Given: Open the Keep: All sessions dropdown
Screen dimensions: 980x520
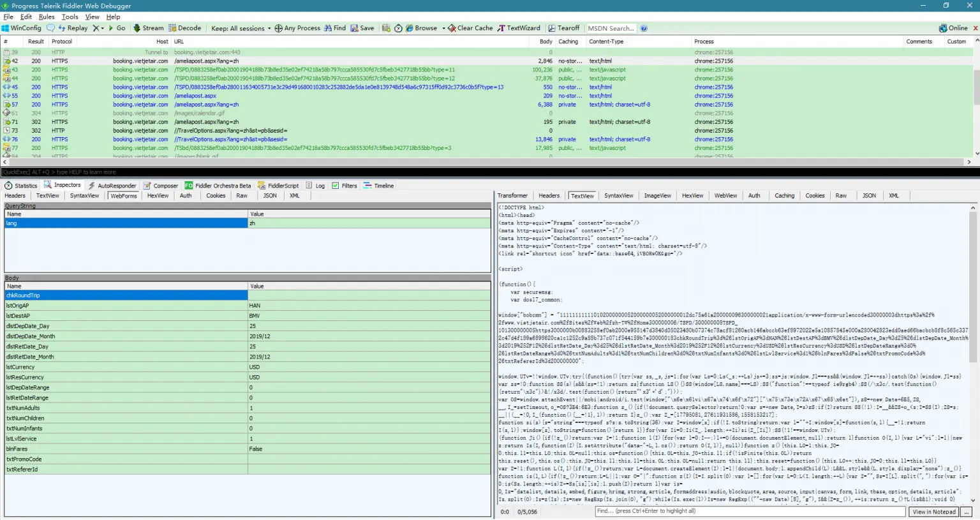Looking at the screenshot, I should click(x=241, y=28).
